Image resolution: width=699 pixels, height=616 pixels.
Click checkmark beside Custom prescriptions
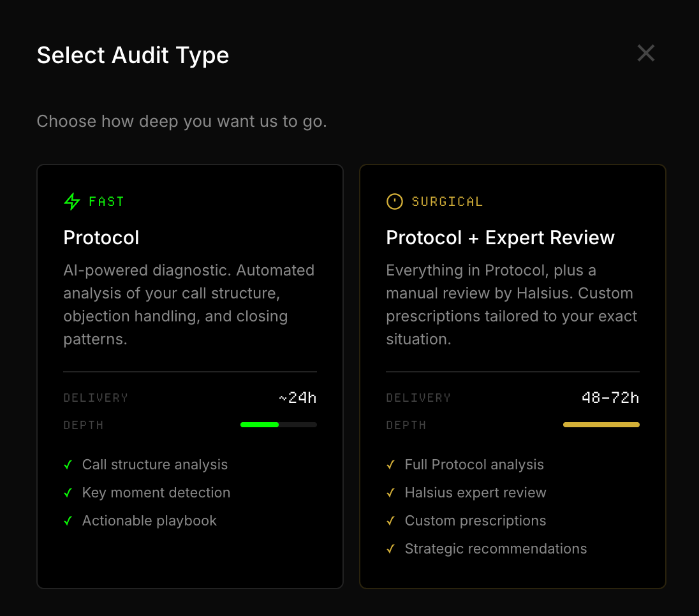coord(391,521)
